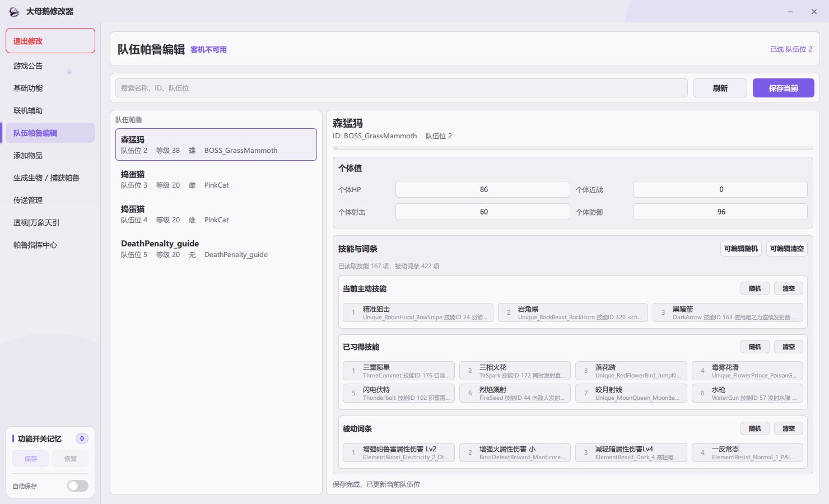Close the 大母鹅修改器 window

click(x=814, y=12)
